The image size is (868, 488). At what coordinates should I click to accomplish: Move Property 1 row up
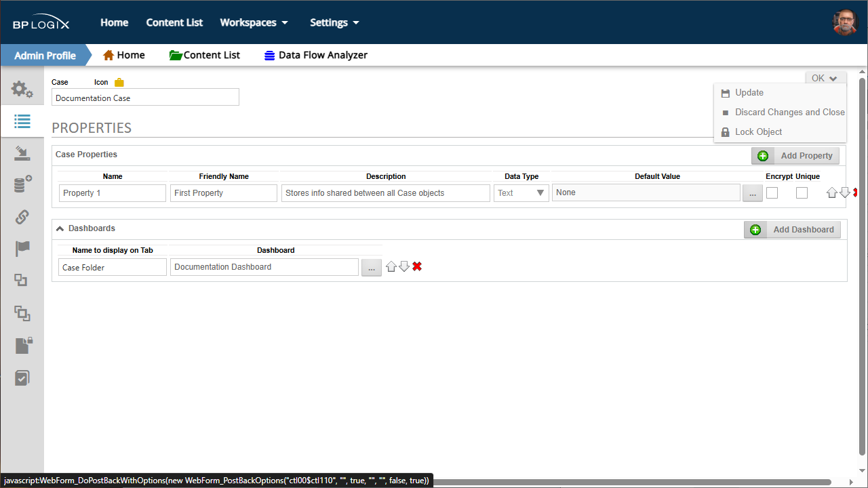tap(832, 193)
